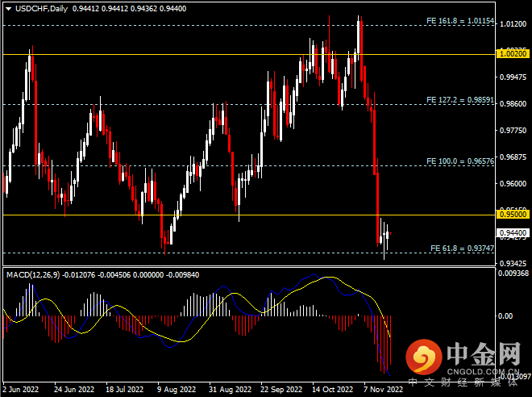
Task: Select the FE 61.8 = 0.93747 label
Action: tap(462, 249)
